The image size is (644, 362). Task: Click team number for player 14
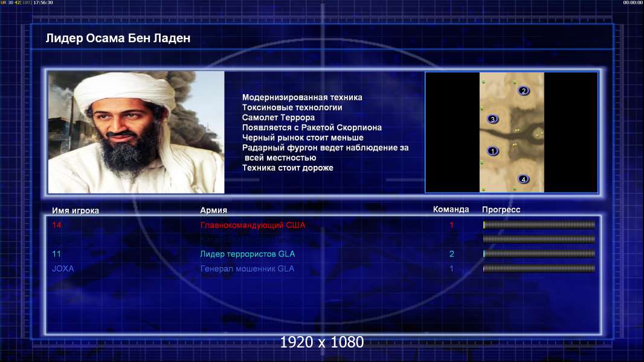pyautogui.click(x=451, y=224)
